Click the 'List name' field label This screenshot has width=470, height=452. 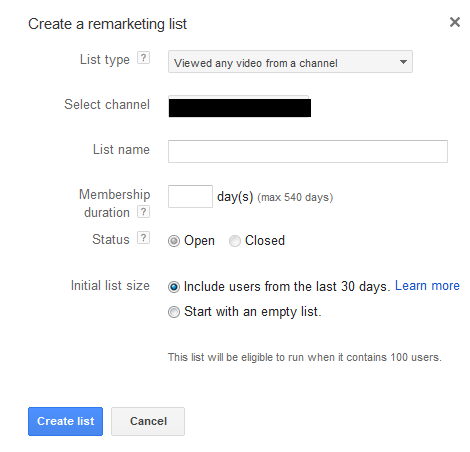click(121, 150)
